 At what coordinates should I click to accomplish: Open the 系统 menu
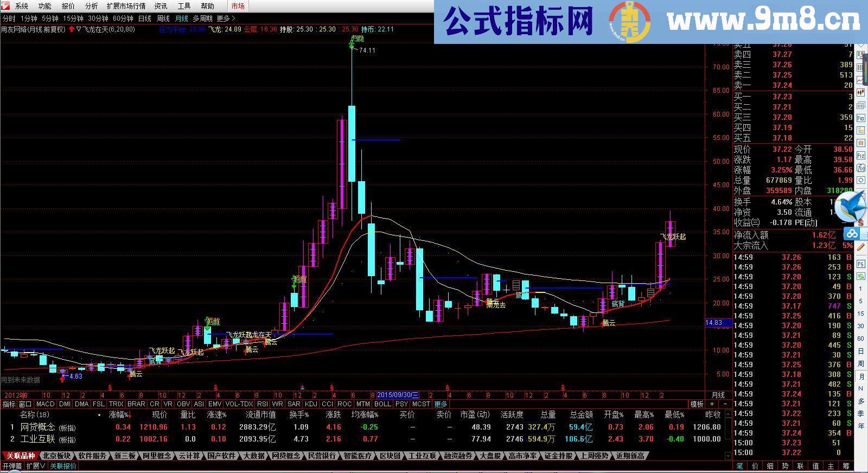coord(22,6)
